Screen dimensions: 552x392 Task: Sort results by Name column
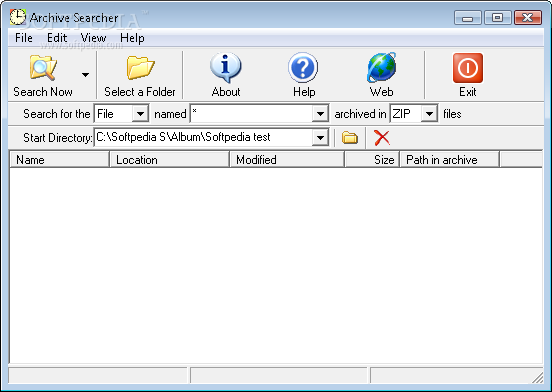pos(59,160)
